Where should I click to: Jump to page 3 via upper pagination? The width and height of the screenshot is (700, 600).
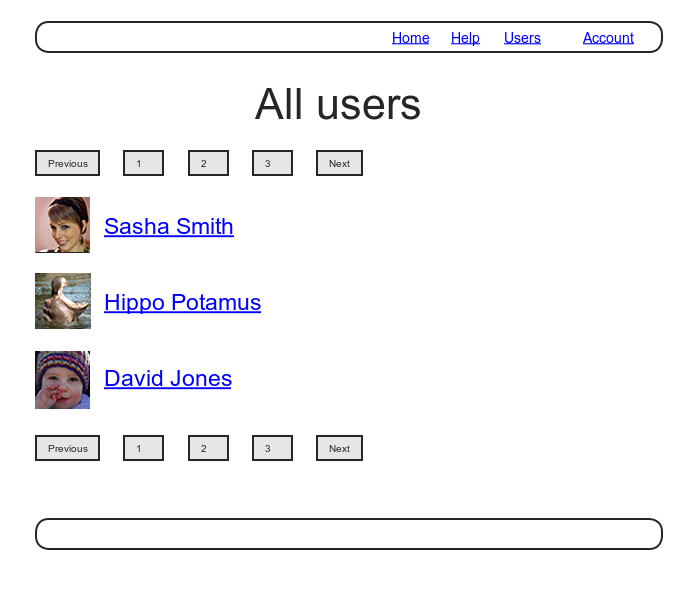pyautogui.click(x=272, y=163)
